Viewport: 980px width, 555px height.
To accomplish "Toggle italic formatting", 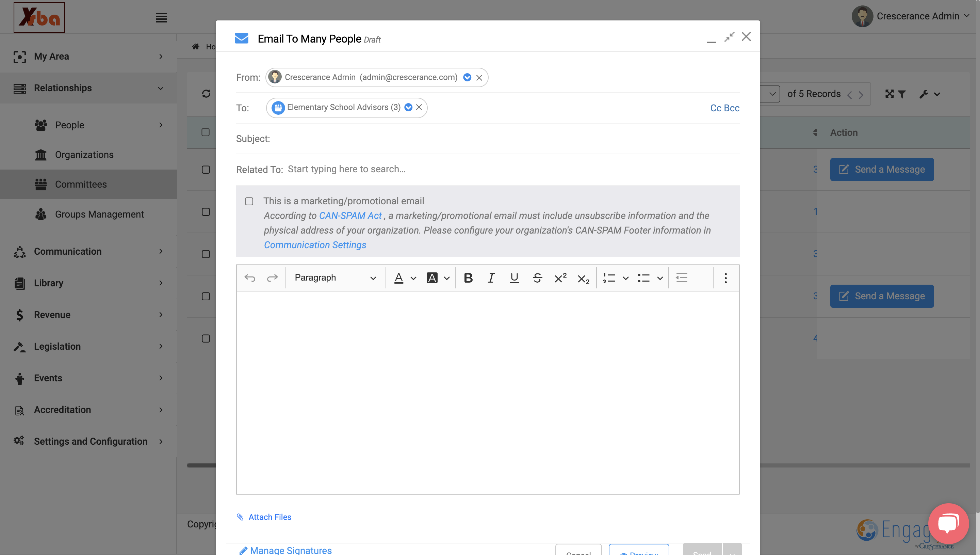I will click(x=491, y=278).
